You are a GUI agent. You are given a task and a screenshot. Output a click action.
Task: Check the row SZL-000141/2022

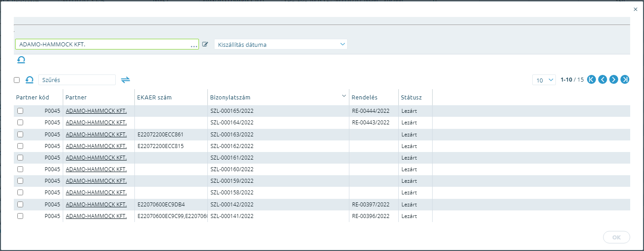coord(20,216)
